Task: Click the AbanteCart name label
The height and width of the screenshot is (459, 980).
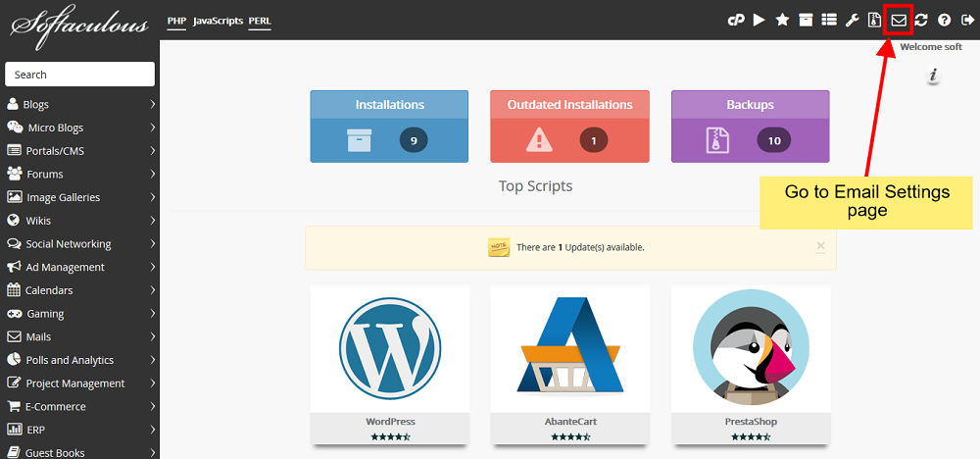Action: (x=570, y=422)
